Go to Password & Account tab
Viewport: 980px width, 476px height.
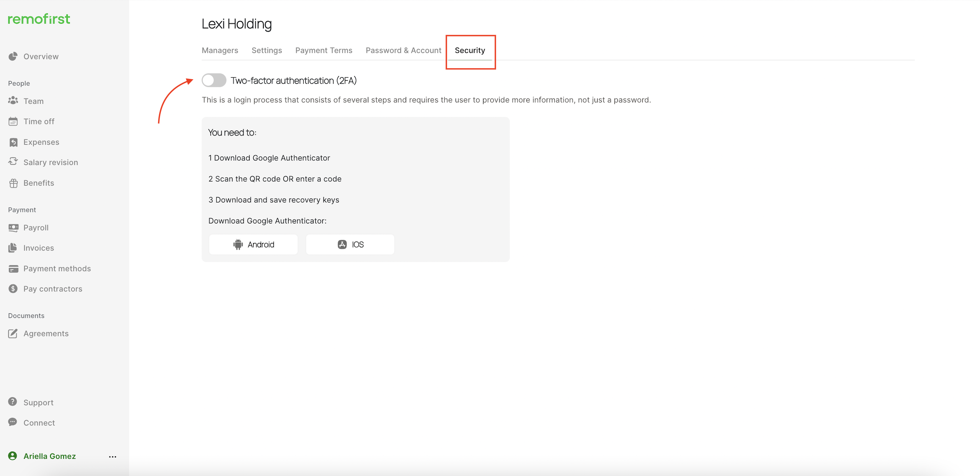coord(403,50)
